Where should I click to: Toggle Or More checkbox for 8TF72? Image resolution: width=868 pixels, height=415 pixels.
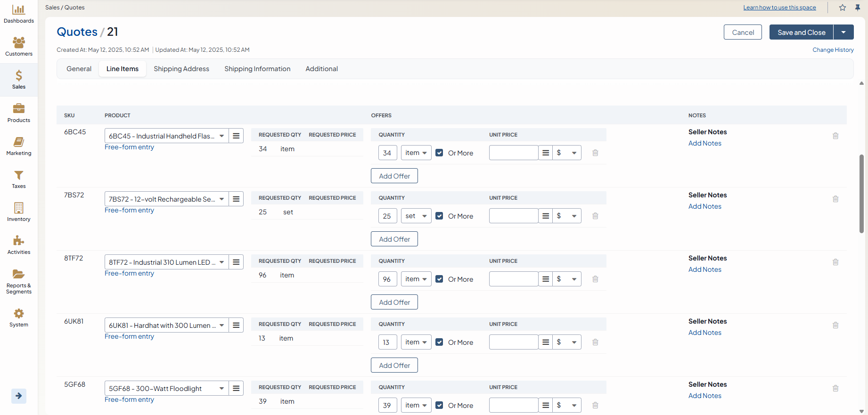[439, 279]
